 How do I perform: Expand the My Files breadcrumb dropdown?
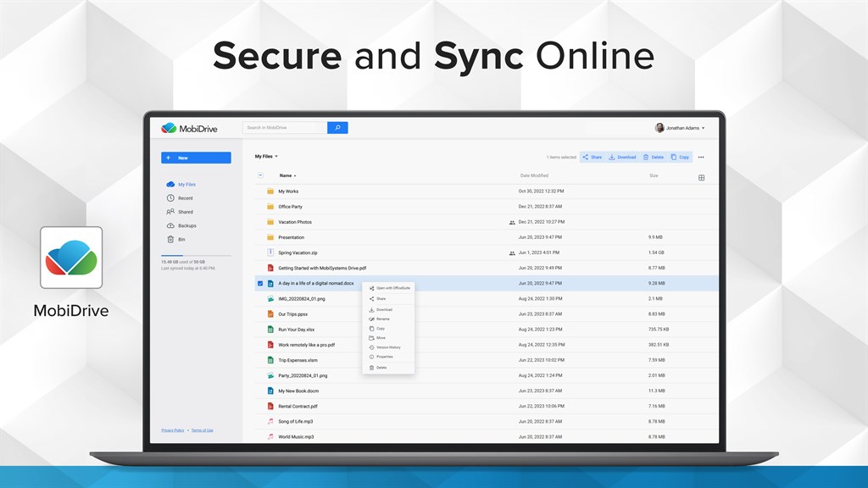[266, 157]
